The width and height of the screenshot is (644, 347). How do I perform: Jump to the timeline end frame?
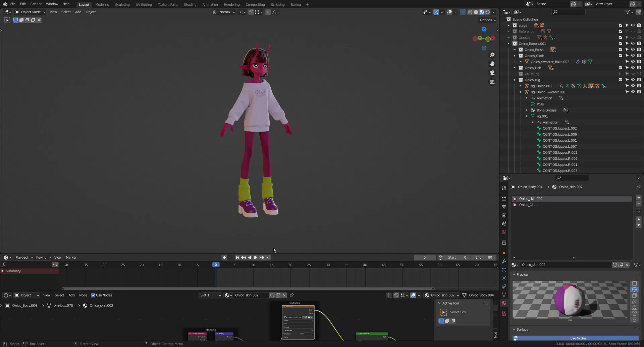click(268, 258)
